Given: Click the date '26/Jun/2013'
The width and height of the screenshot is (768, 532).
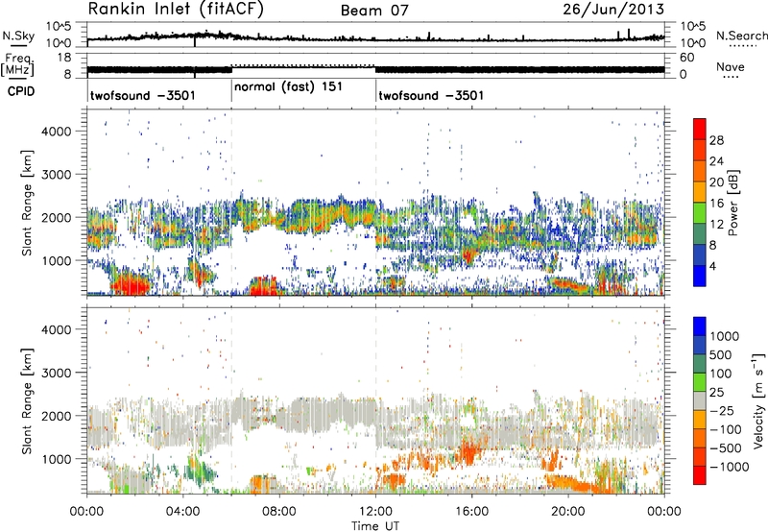Looking at the screenshot, I should [613, 10].
